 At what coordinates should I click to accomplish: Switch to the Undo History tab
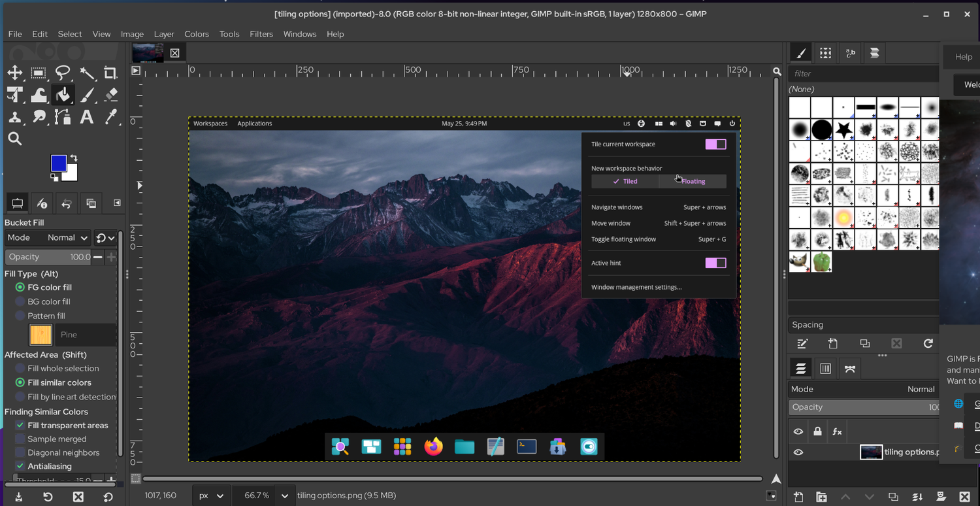(66, 203)
